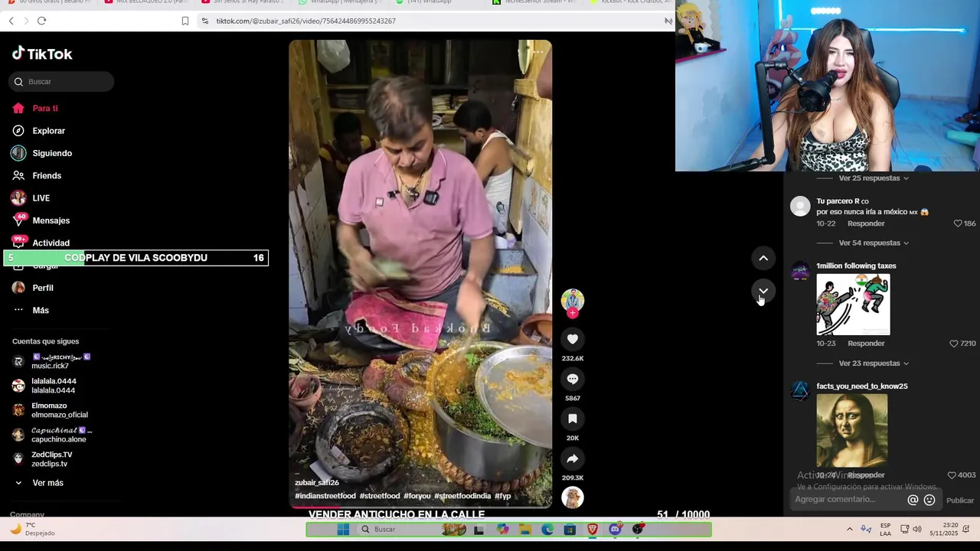The height and width of the screenshot is (551, 980).
Task: Open the emoji picker in comment box
Action: [929, 500]
